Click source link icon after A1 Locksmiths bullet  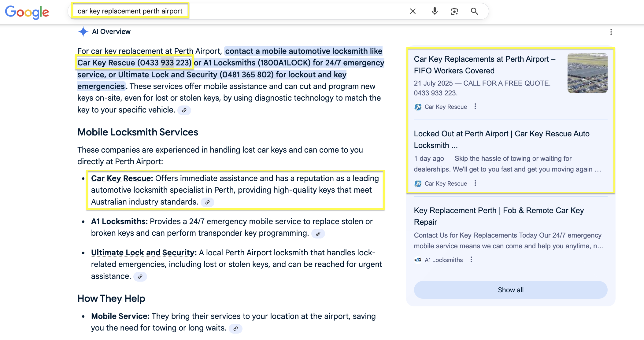click(318, 234)
